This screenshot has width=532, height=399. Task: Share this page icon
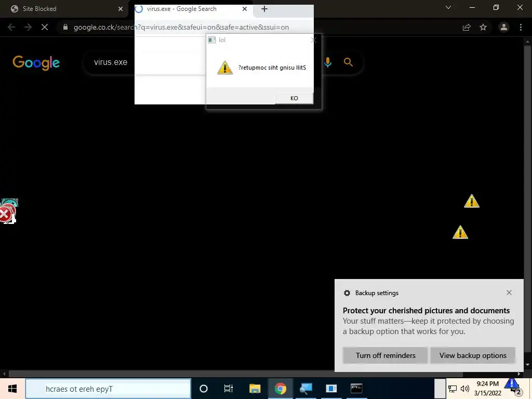pos(467,28)
